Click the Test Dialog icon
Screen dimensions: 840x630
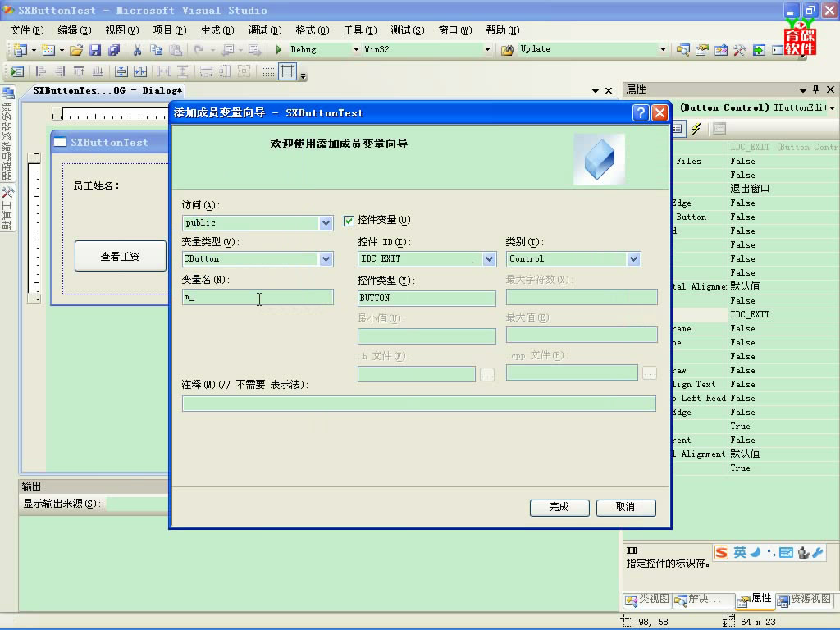[x=17, y=71]
